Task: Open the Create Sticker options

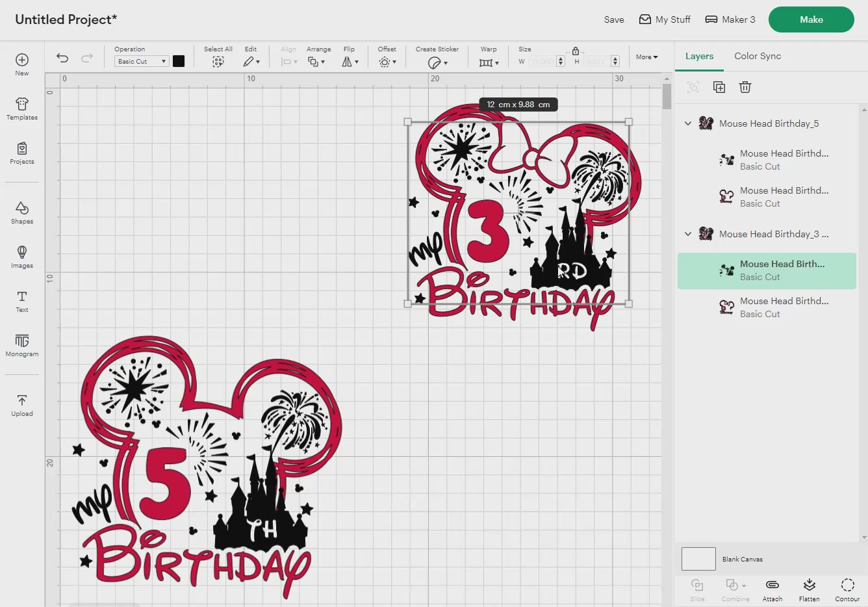Action: [x=437, y=62]
